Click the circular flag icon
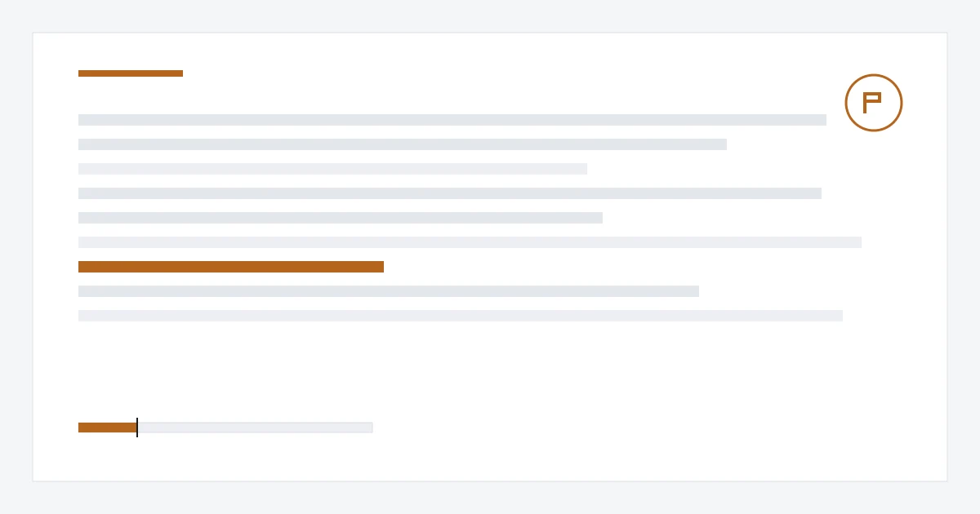The height and width of the screenshot is (514, 980). click(874, 103)
